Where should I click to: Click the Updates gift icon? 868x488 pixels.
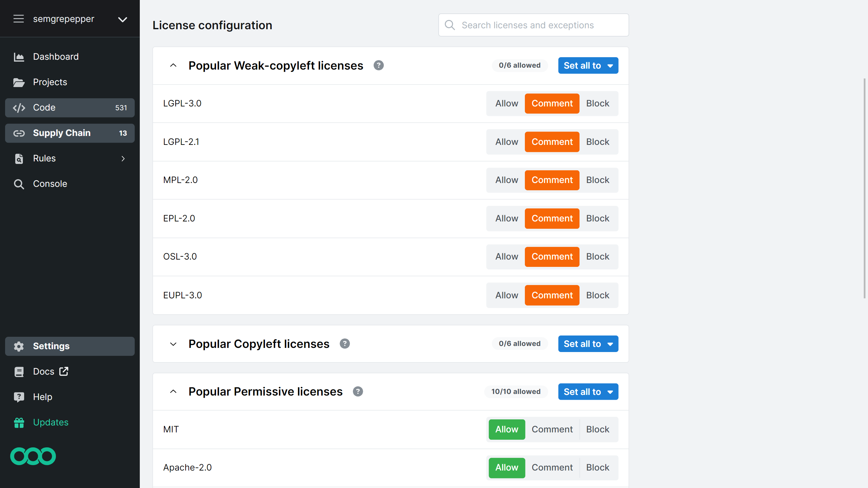pyautogui.click(x=19, y=422)
